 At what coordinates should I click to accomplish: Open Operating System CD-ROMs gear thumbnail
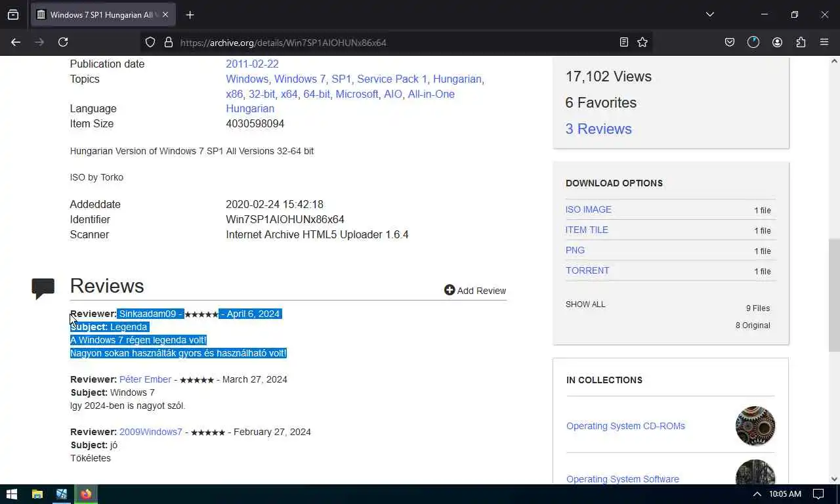coord(755,426)
